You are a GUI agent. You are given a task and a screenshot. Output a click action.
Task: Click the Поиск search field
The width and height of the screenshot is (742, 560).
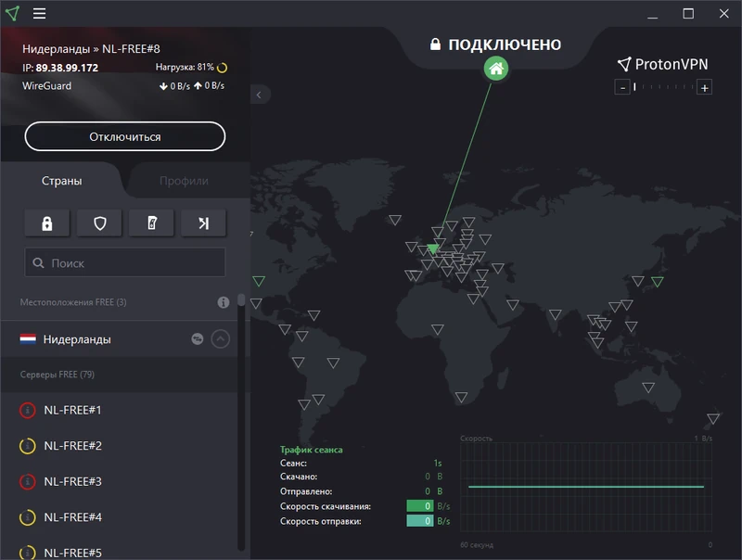125,262
